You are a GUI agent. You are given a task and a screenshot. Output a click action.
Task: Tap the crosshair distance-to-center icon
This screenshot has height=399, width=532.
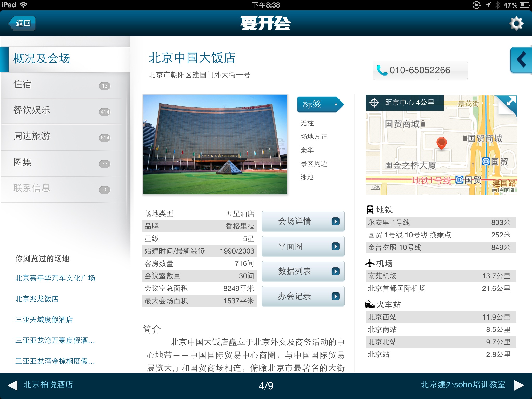[374, 103]
